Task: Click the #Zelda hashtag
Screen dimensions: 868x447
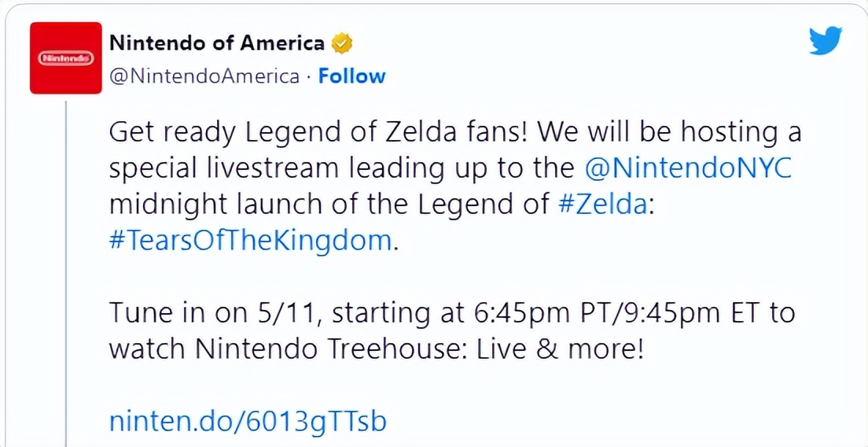Action: coord(601,205)
